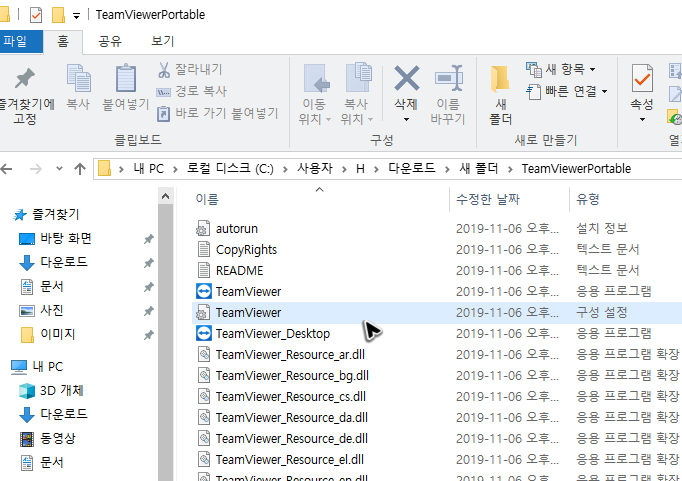The image size is (682, 481).
Task: Sort by Type (유형) column header
Action: click(x=588, y=199)
